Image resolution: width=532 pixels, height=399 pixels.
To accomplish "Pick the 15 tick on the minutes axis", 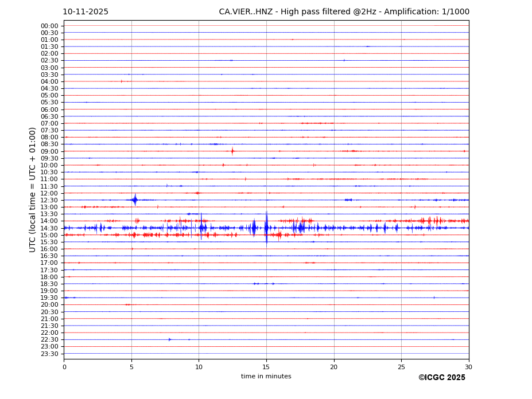I will 266,367.
